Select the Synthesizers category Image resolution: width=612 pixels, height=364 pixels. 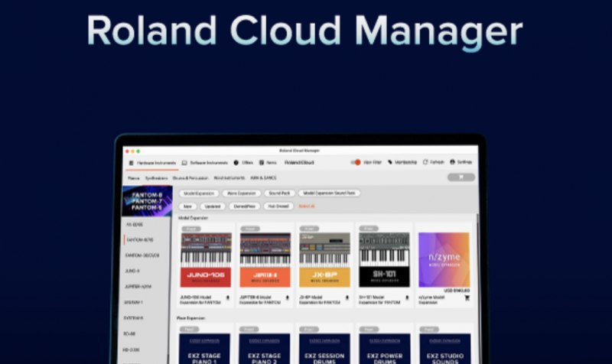156,178
